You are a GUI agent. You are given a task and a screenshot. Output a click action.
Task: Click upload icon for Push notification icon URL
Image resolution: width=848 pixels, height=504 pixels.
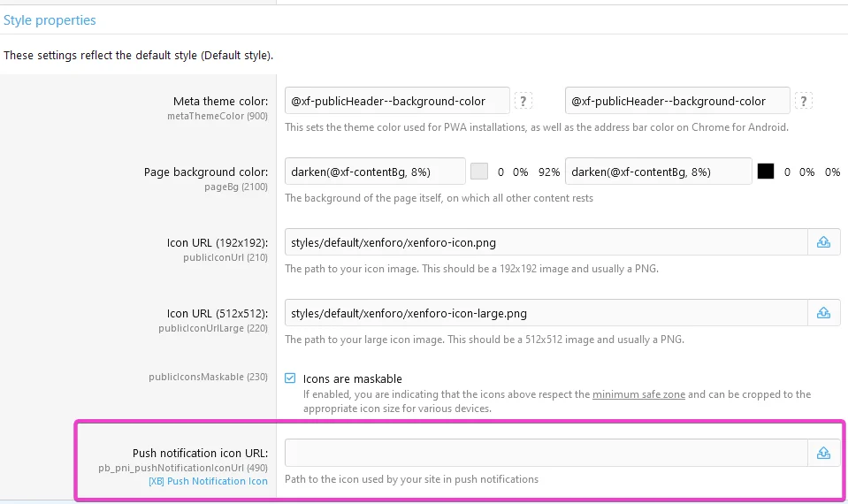pyautogui.click(x=823, y=453)
